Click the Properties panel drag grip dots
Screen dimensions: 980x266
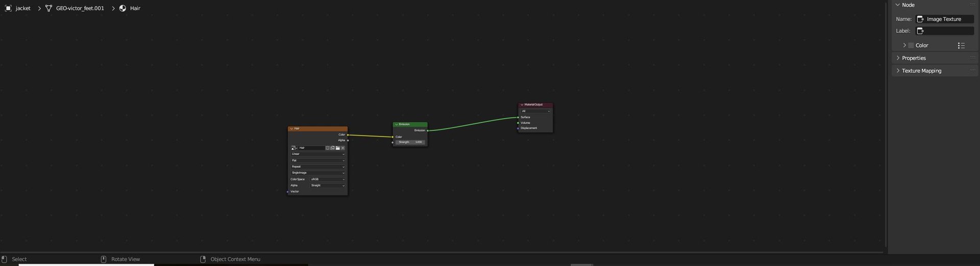coord(972,58)
